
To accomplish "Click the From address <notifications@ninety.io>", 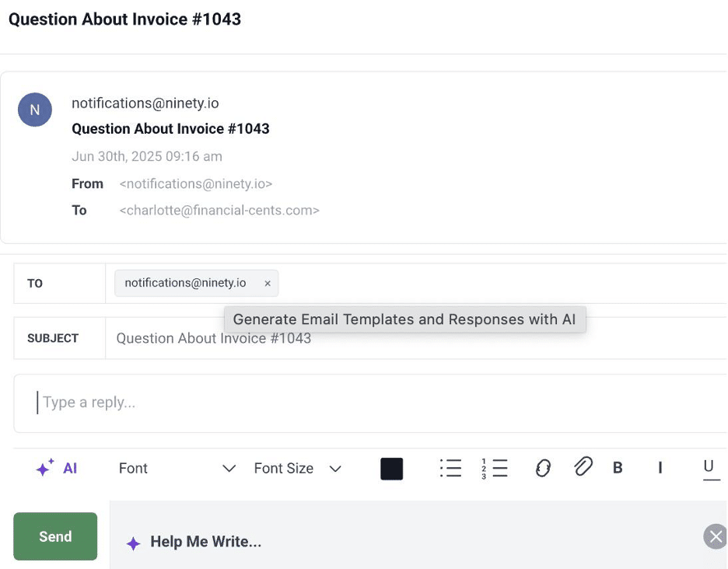I will click(195, 183).
